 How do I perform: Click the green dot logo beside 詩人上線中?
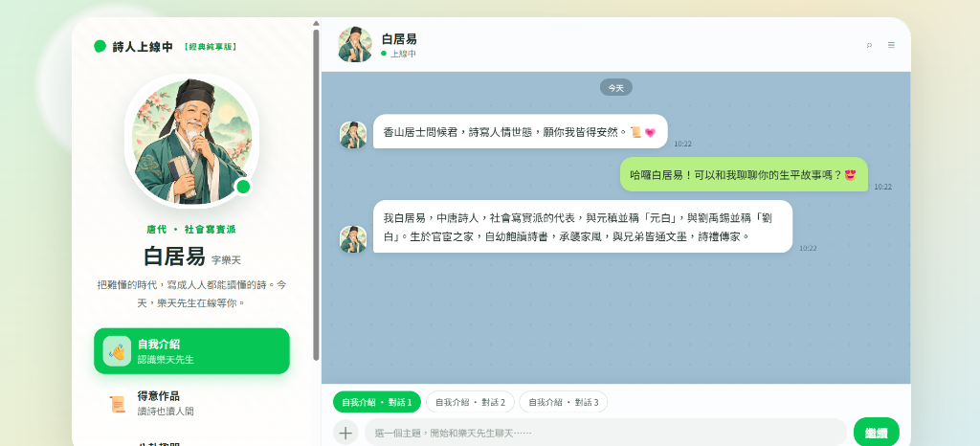(100, 46)
